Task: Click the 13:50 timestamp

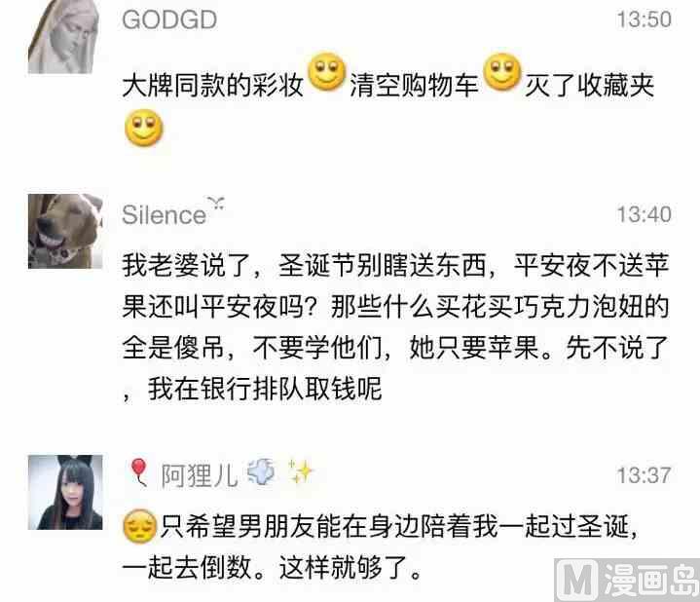Action: pyautogui.click(x=644, y=19)
